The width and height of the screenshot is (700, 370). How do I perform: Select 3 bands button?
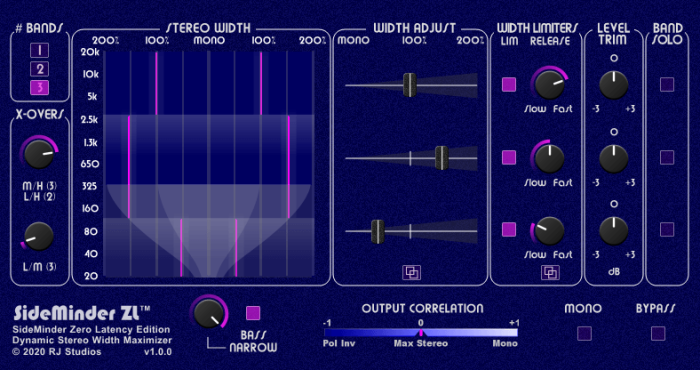coord(39,87)
